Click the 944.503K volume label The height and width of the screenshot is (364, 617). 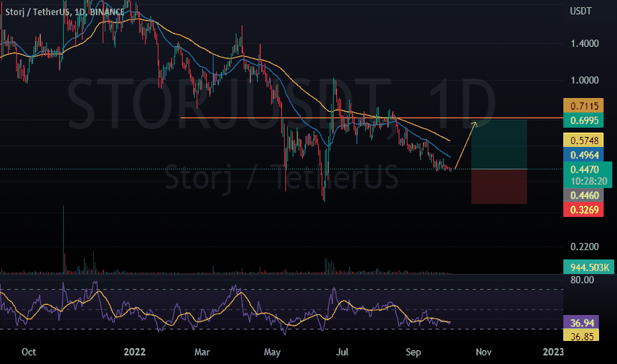coord(589,267)
